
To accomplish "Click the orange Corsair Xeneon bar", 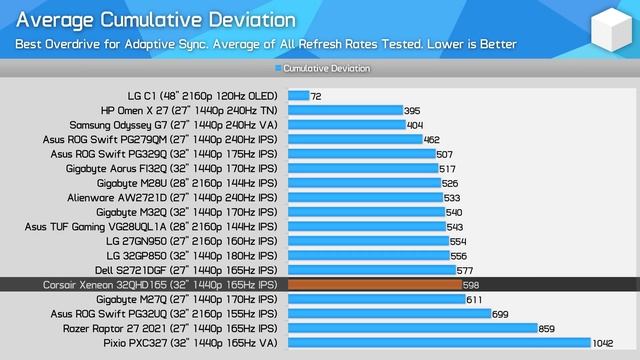I will [375, 285].
